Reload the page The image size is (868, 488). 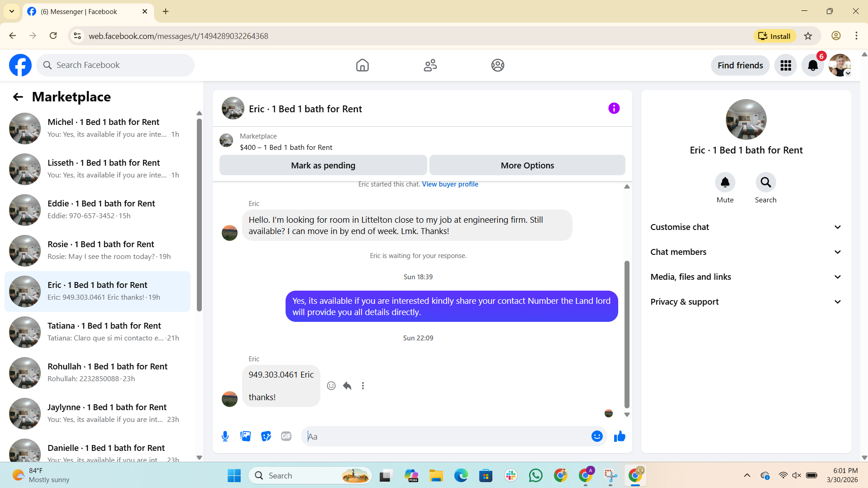[x=53, y=36]
